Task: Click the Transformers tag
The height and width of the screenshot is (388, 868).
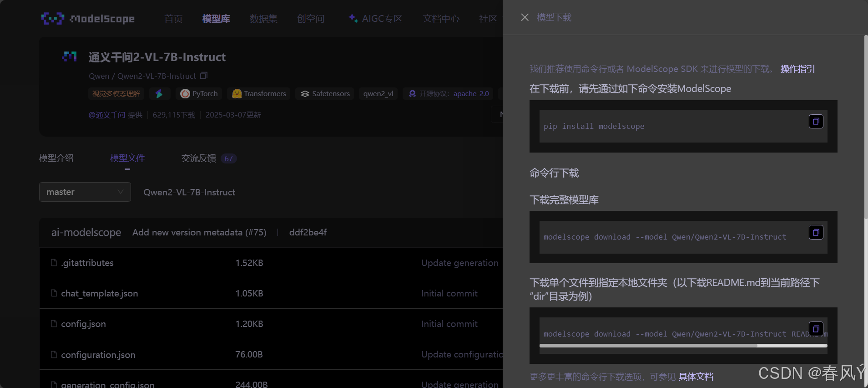Action: tap(259, 93)
